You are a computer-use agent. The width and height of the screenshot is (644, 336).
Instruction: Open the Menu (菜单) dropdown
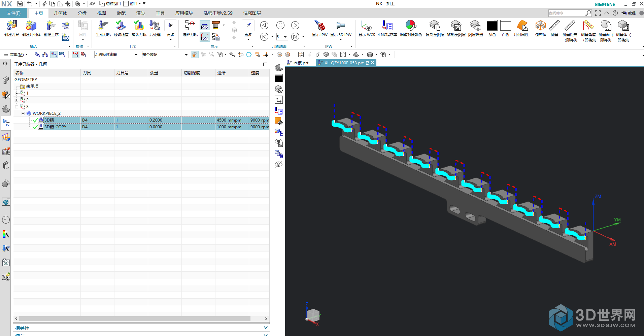[16, 55]
